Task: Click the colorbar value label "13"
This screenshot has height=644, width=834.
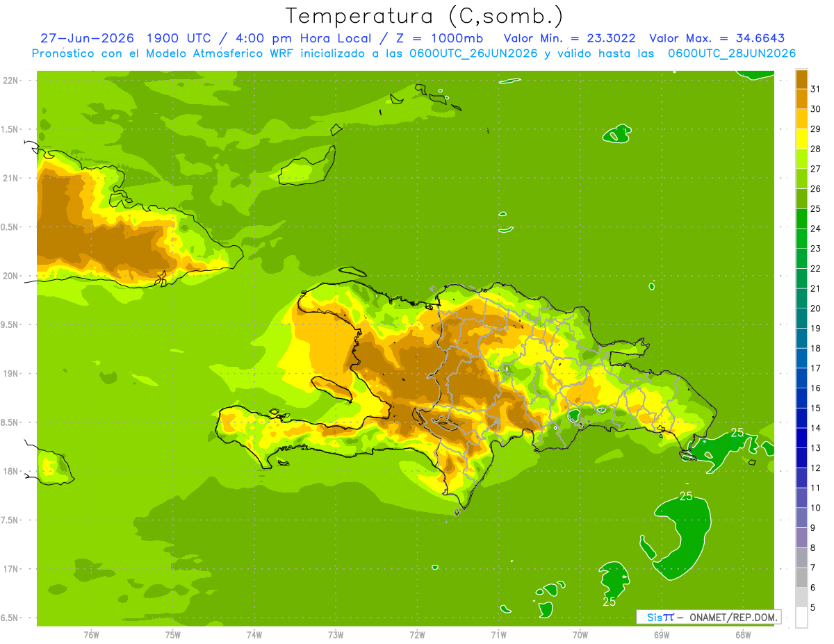Action: coord(816,448)
